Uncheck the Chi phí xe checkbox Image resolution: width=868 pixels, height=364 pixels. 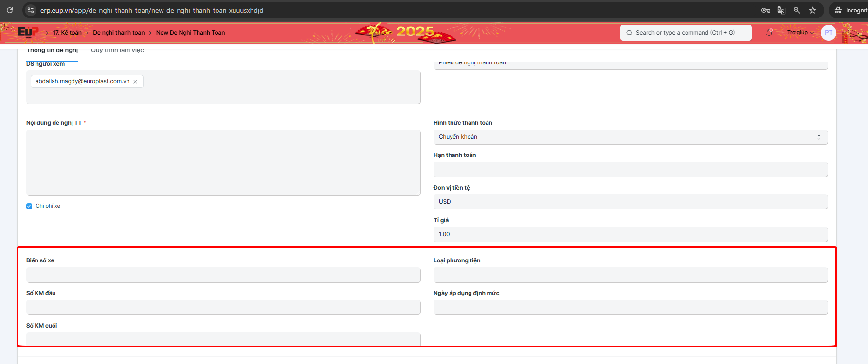coord(29,206)
